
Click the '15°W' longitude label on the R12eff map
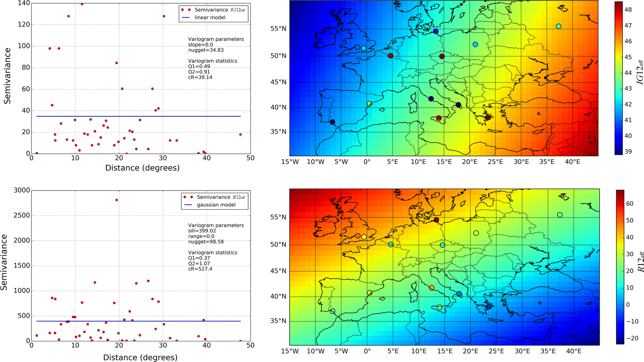(290, 351)
